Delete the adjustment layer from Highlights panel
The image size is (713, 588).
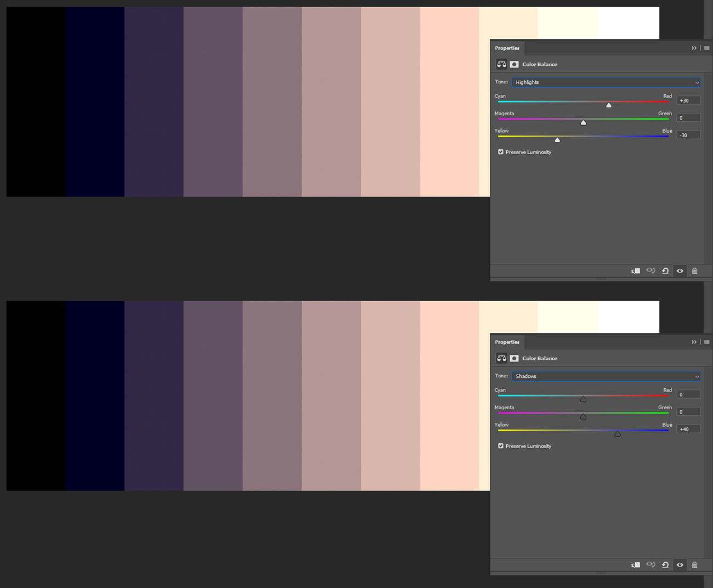[x=695, y=271]
